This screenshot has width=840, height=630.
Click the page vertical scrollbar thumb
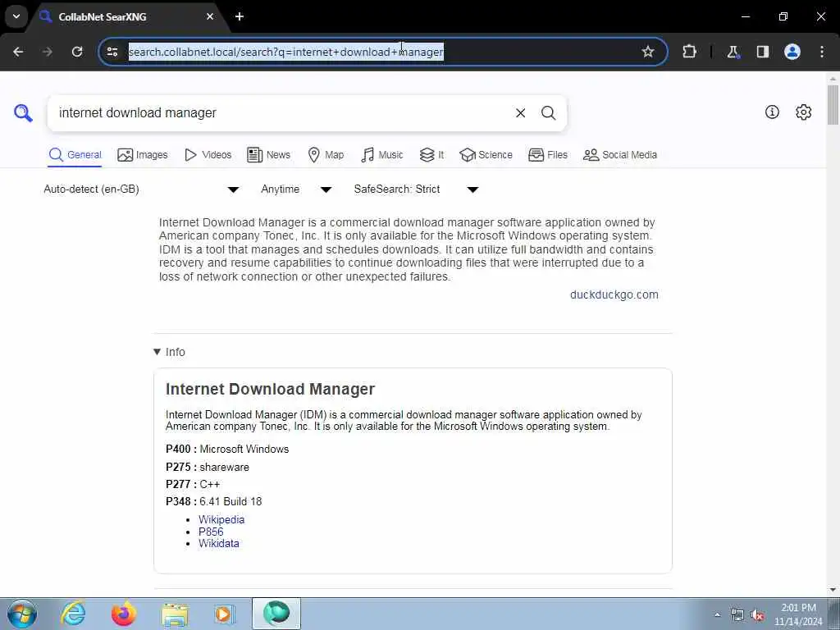pyautogui.click(x=833, y=104)
